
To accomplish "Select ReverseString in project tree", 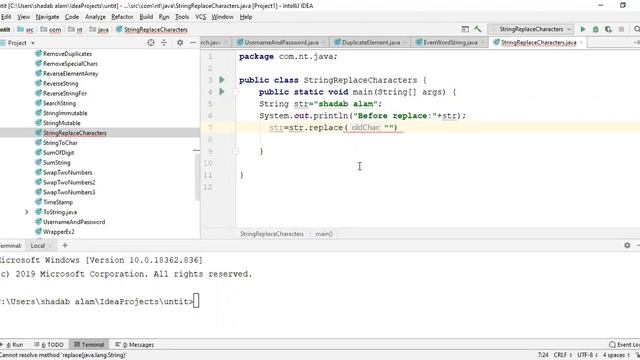I will 60,83.
